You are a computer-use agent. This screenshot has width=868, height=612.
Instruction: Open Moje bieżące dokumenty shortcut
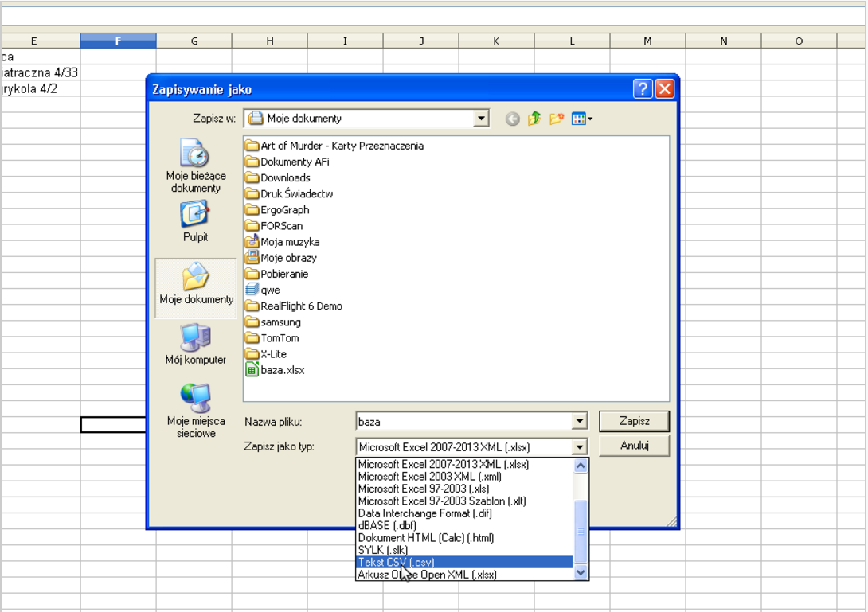coord(196,166)
